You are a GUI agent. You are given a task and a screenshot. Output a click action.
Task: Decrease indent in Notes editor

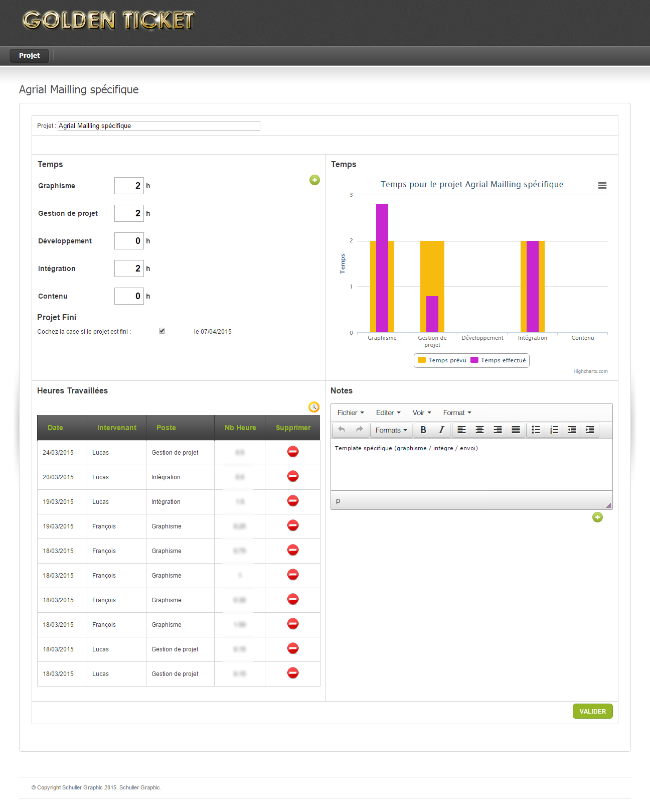tap(572, 430)
